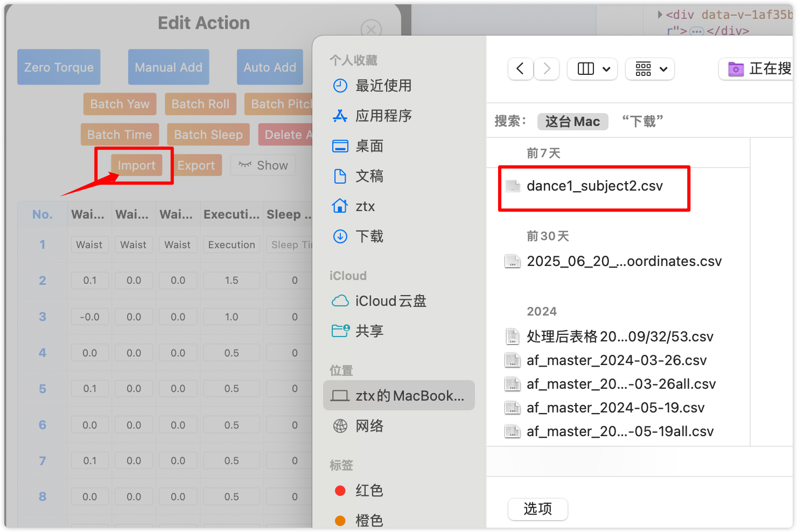
Task: Select the orange (橙色) tag
Action: pyautogui.click(x=358, y=521)
